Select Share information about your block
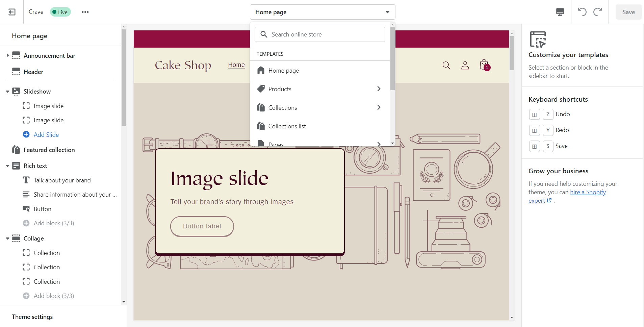644x327 pixels. 75,195
